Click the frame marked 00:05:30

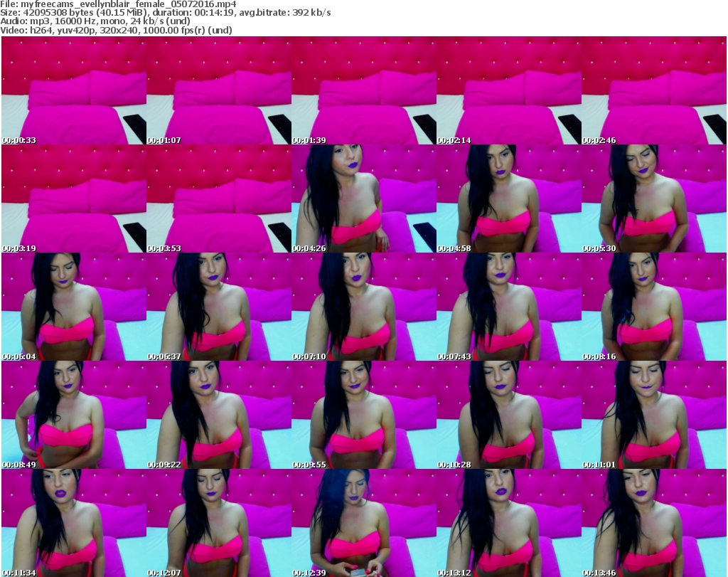[654, 198]
